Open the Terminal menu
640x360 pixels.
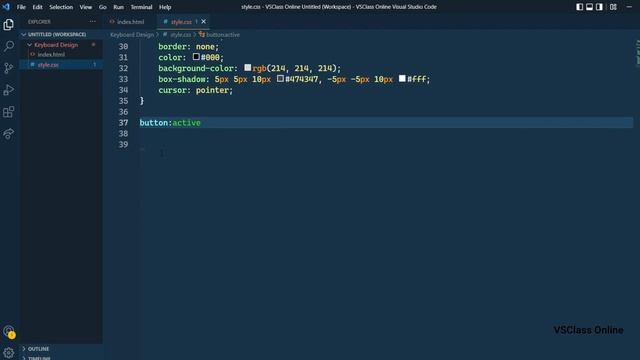tap(141, 7)
